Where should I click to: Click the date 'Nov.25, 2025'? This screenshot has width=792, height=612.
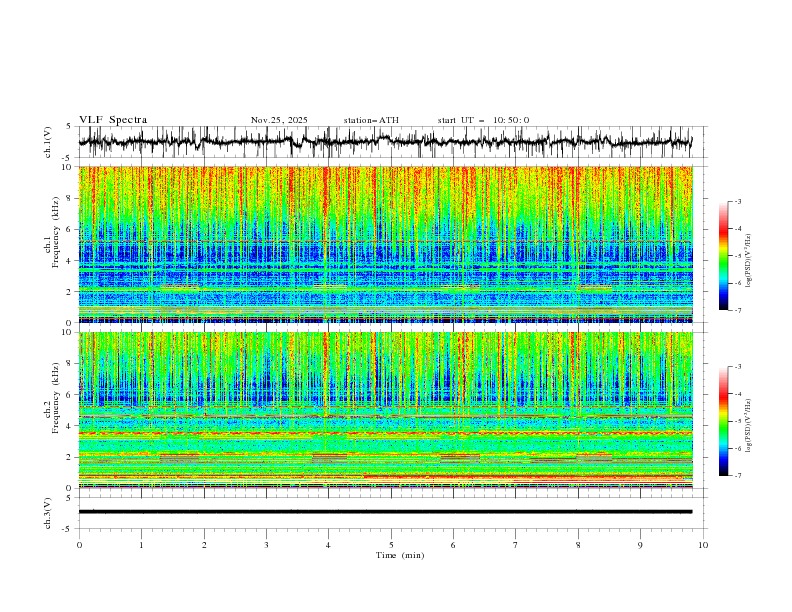click(279, 120)
